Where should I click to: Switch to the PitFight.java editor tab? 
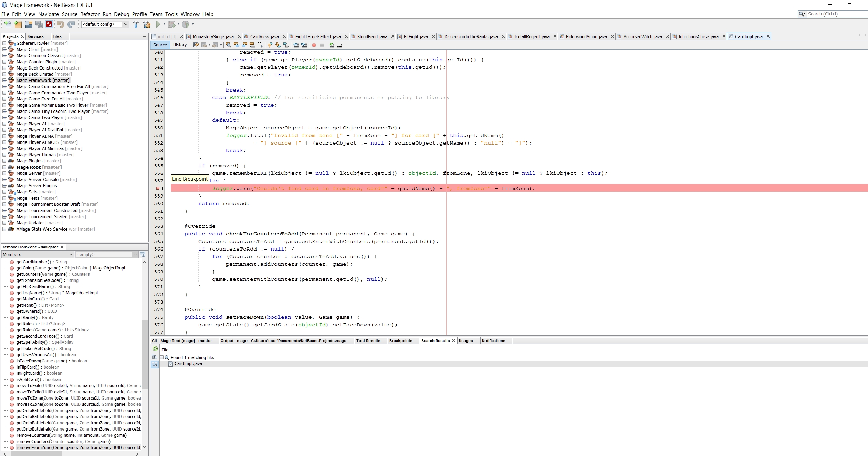click(x=415, y=36)
